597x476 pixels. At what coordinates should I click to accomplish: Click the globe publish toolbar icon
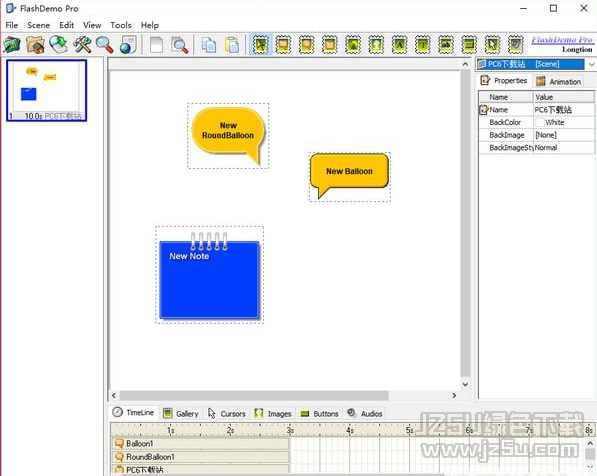pos(58,45)
